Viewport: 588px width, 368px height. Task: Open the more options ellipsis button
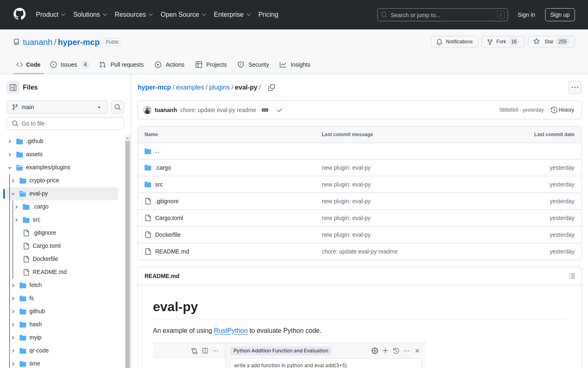(575, 88)
